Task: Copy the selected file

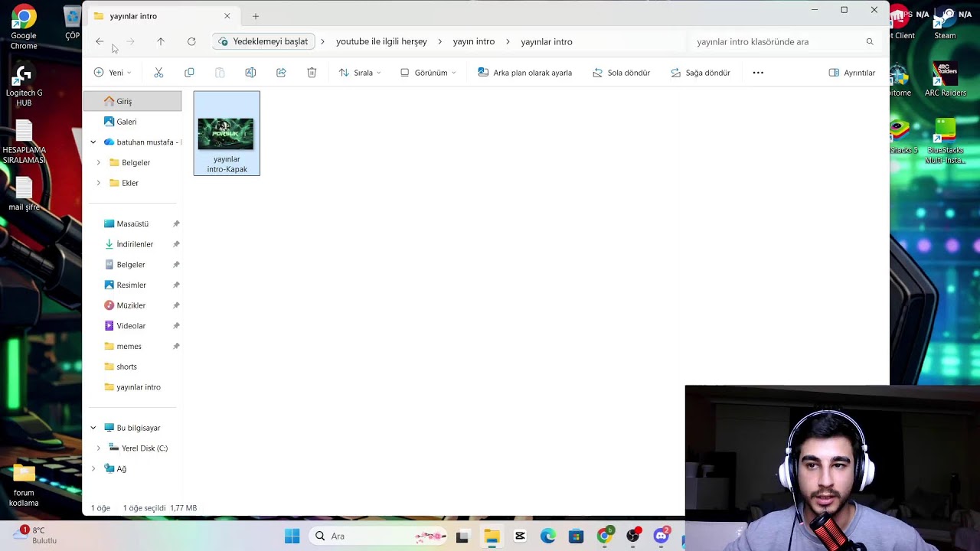Action: click(x=189, y=73)
